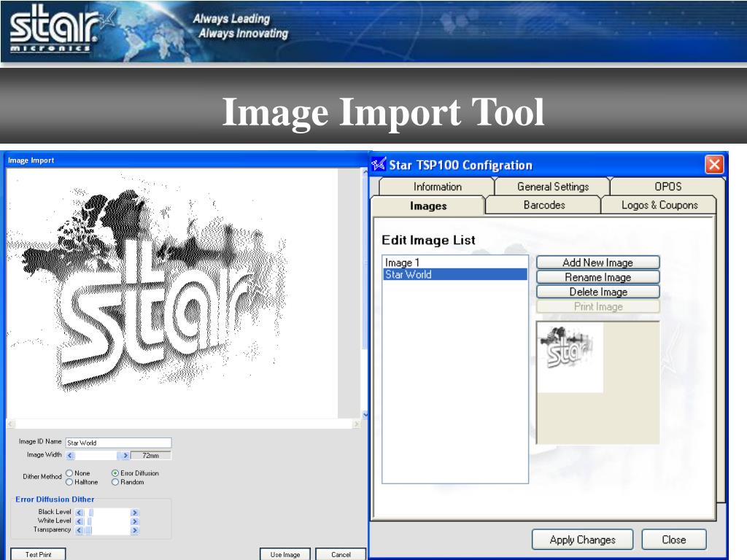Viewport: 747px width, 560px height.
Task: Increase White Level with right arrow
Action: point(135,521)
